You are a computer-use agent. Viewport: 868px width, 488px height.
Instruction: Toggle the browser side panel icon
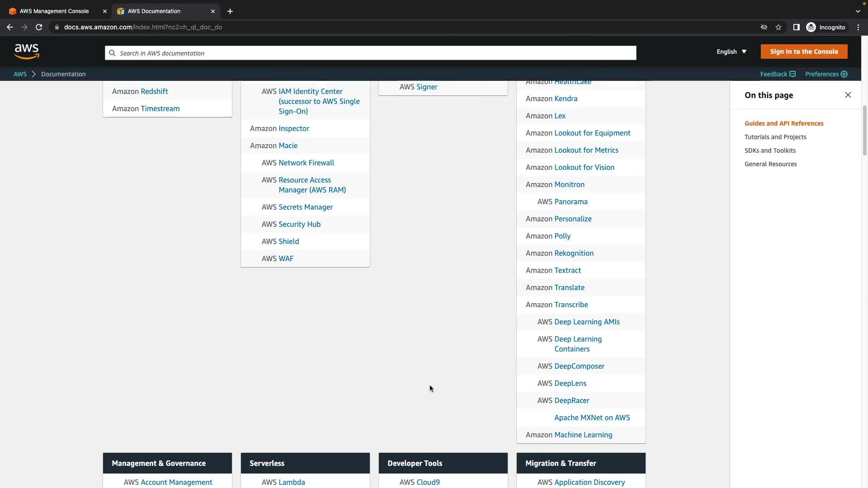pos(796,27)
